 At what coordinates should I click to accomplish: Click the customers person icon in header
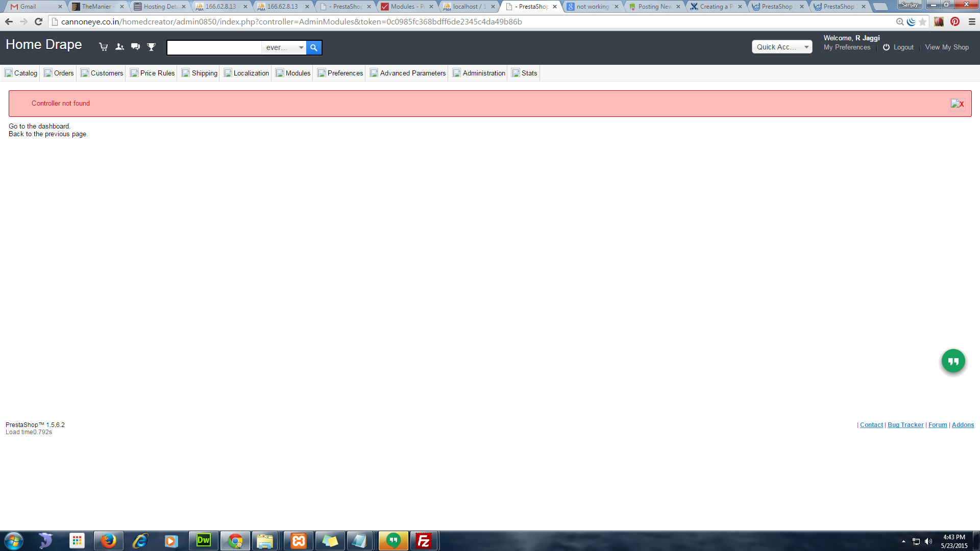click(119, 47)
